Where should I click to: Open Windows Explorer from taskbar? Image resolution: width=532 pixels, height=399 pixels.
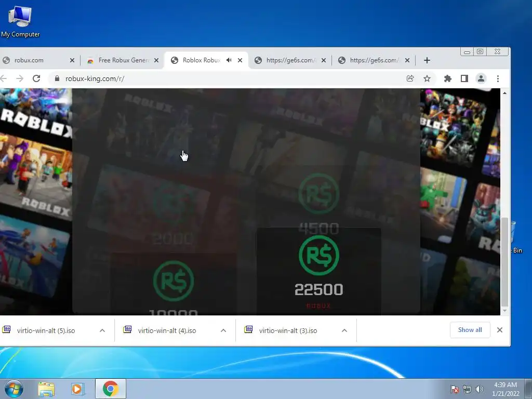pyautogui.click(x=46, y=389)
